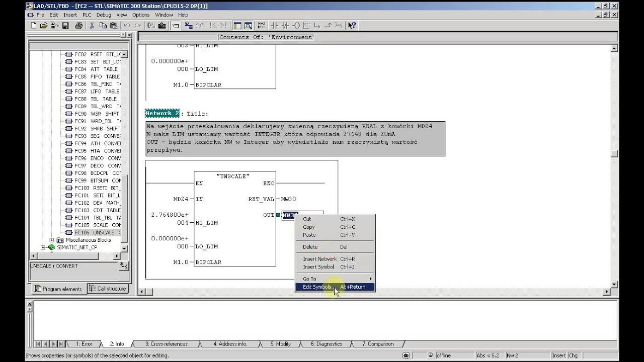Open the Program elements tab

(x=59, y=289)
